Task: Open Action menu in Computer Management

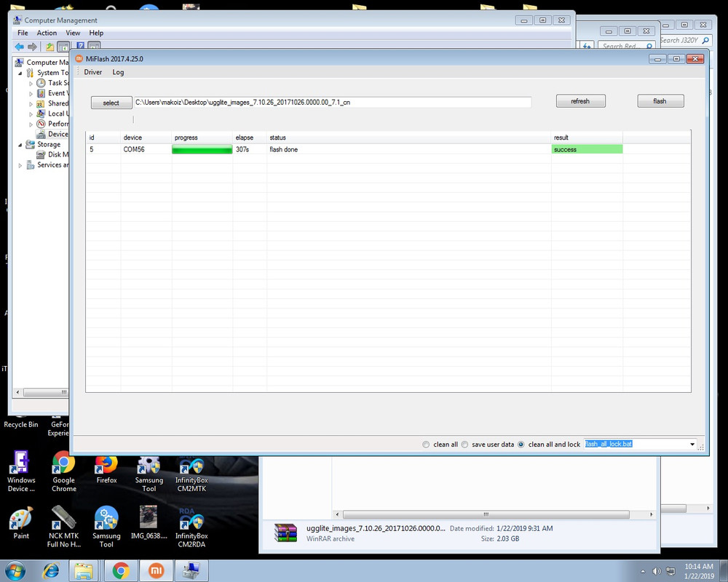Action: coord(47,33)
